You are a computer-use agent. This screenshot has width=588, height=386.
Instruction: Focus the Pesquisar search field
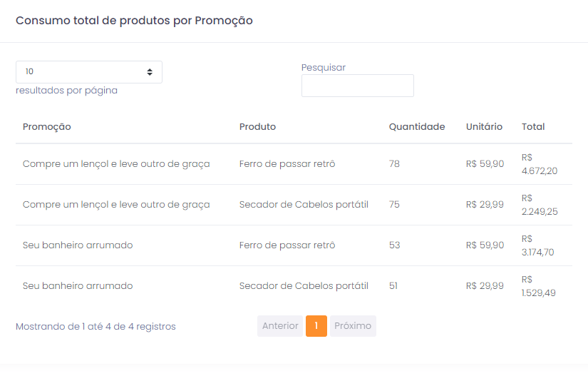pyautogui.click(x=357, y=86)
